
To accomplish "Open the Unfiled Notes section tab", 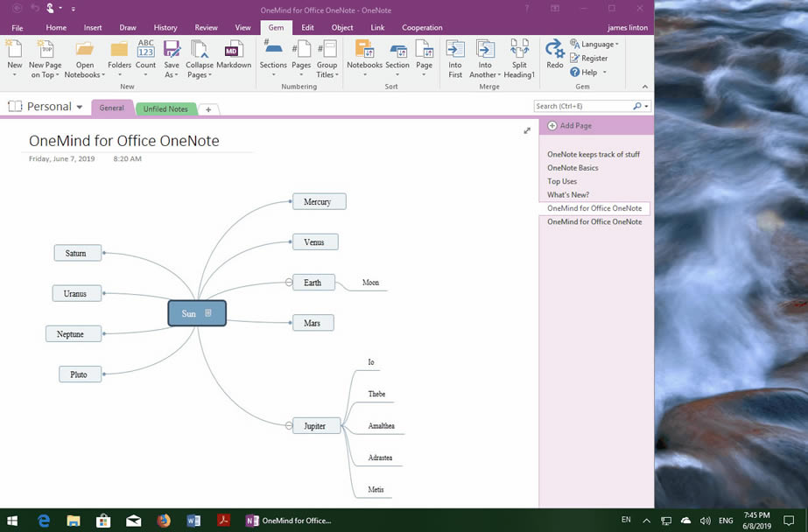I will click(165, 109).
